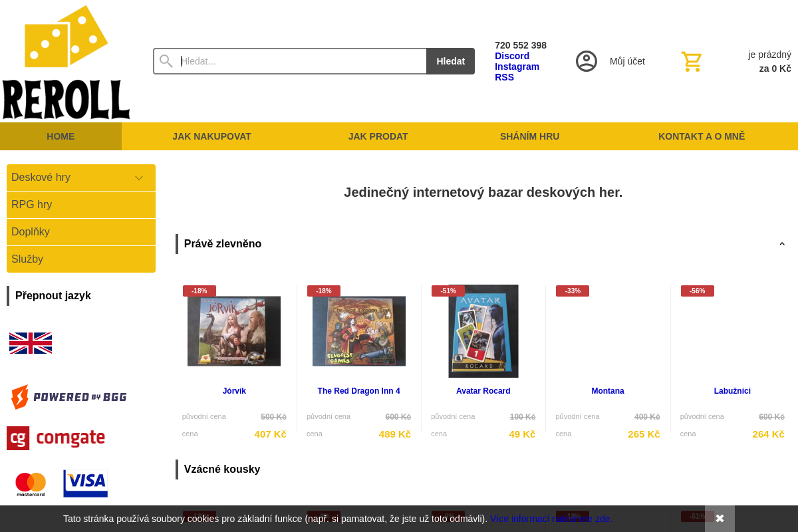This screenshot has height=532, width=798.
Task: Click The Red Dragon Inn 4 title
Action: (x=359, y=391)
